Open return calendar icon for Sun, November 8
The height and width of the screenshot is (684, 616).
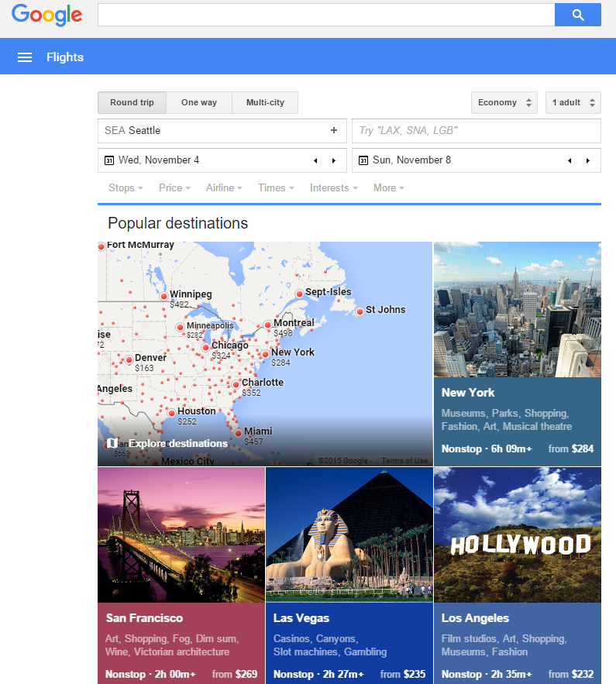pyautogui.click(x=363, y=160)
